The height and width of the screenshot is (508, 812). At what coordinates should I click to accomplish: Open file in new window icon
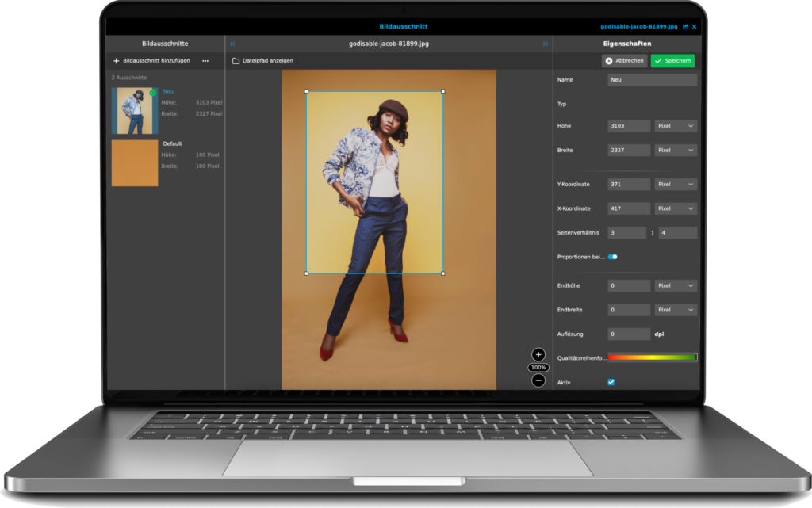pos(686,26)
